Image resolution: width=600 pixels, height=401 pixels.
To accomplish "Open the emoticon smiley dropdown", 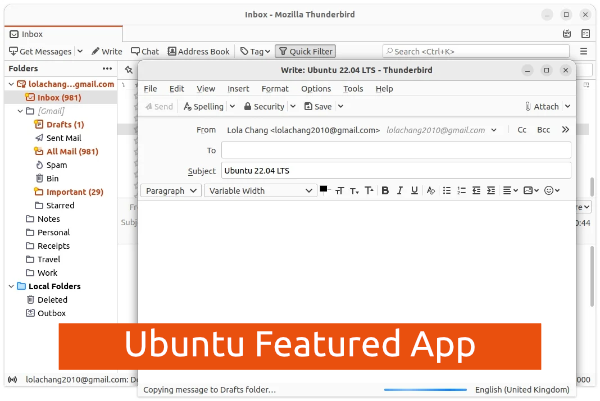I will (x=552, y=190).
